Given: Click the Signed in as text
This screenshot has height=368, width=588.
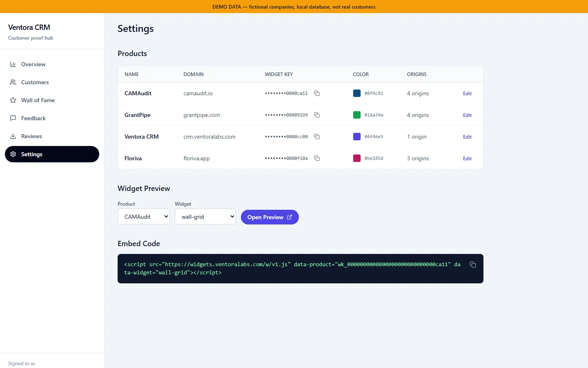Looking at the screenshot, I should 22,364.
